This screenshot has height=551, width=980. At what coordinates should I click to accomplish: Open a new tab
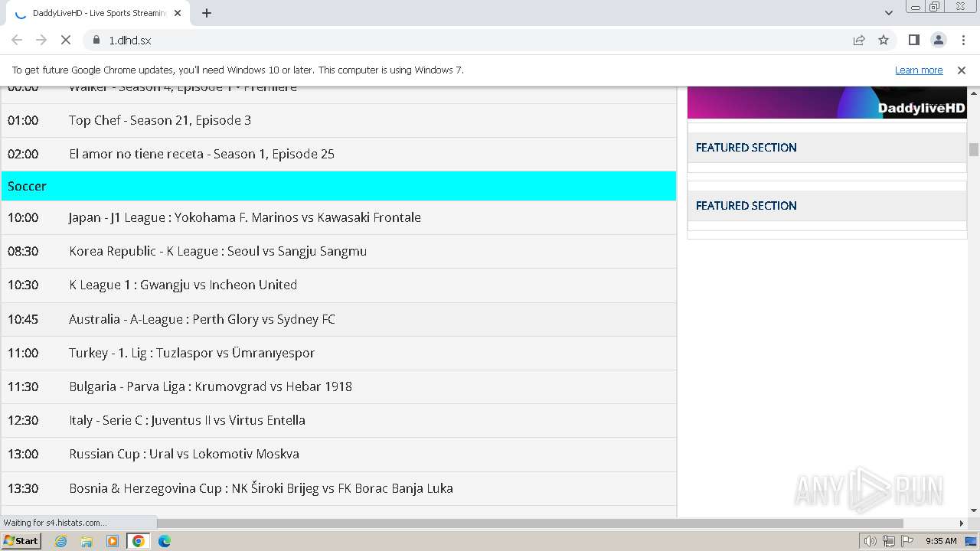pos(207,13)
